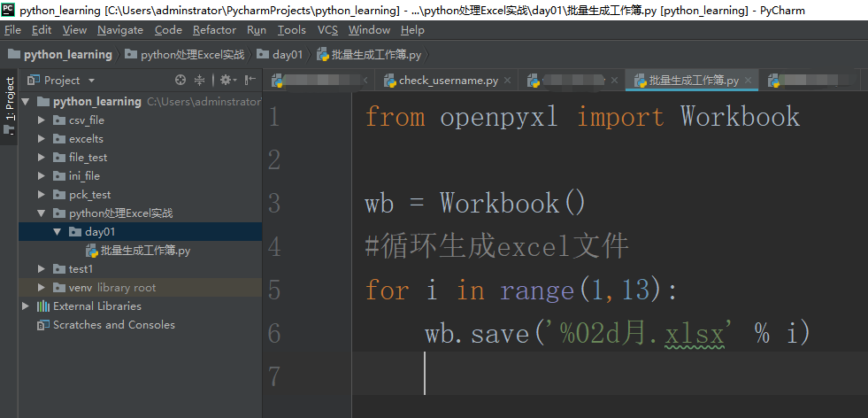Hide the Project panel with the hide icon
868x418 pixels.
pos(250,81)
